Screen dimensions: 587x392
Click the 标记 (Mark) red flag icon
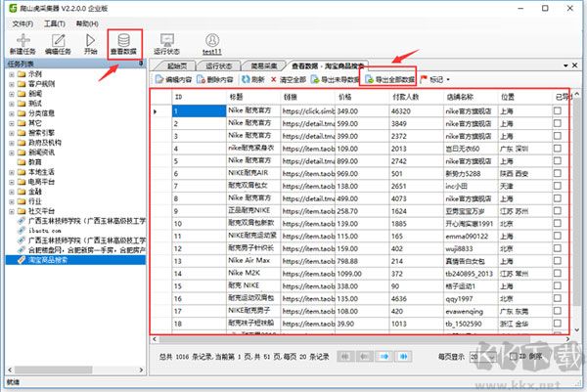click(x=424, y=79)
